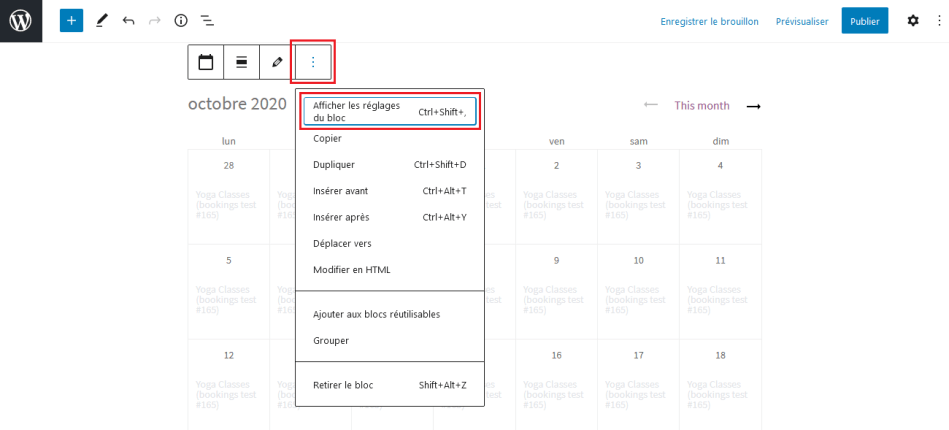This screenshot has height=430, width=949.
Task: Click the block edit pencil icon
Action: click(x=277, y=62)
